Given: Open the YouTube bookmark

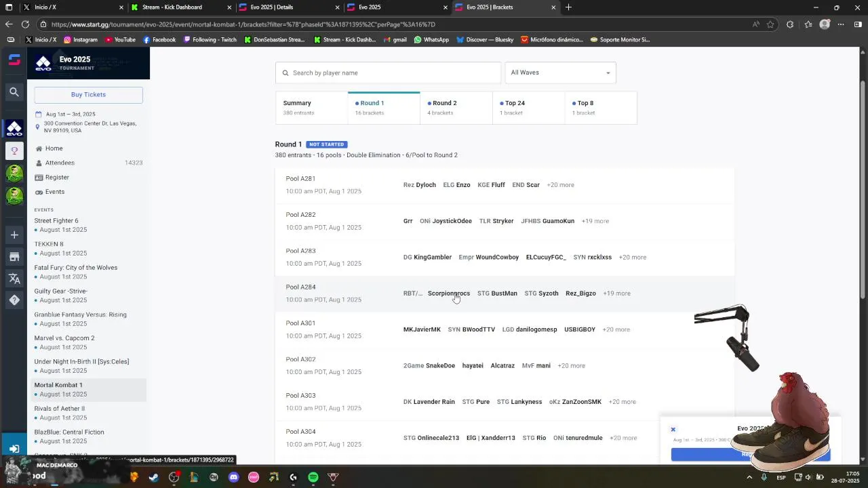Looking at the screenshot, I should [120, 40].
